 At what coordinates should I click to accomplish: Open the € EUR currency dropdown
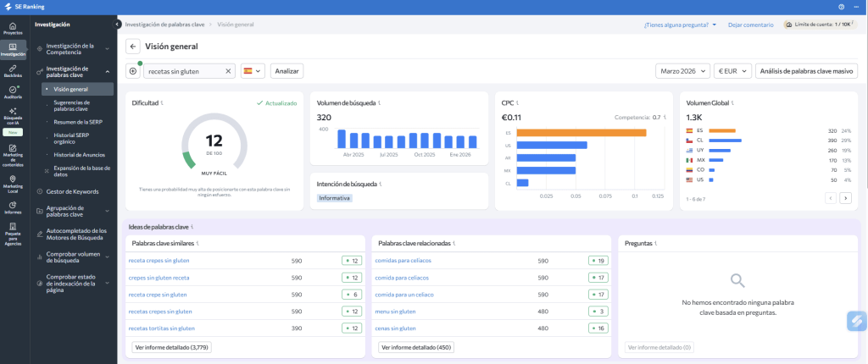pyautogui.click(x=732, y=71)
